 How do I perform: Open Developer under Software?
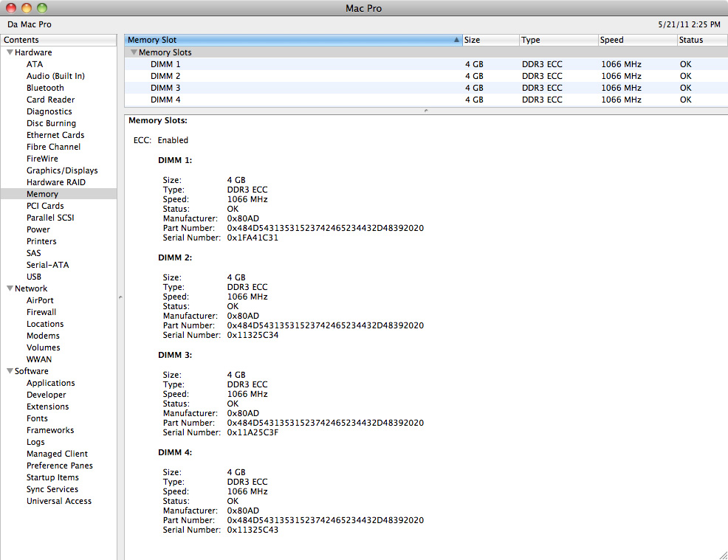point(46,395)
